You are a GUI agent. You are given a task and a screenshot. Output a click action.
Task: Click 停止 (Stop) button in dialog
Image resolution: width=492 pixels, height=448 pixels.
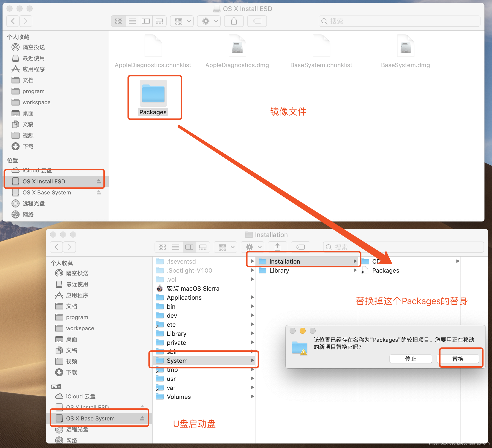[x=411, y=359]
